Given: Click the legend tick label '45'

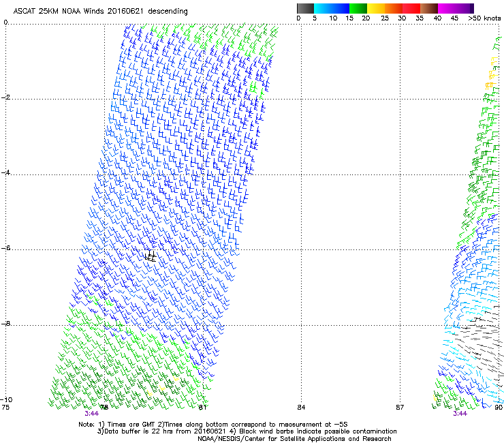Looking at the screenshot, I should (x=454, y=18).
